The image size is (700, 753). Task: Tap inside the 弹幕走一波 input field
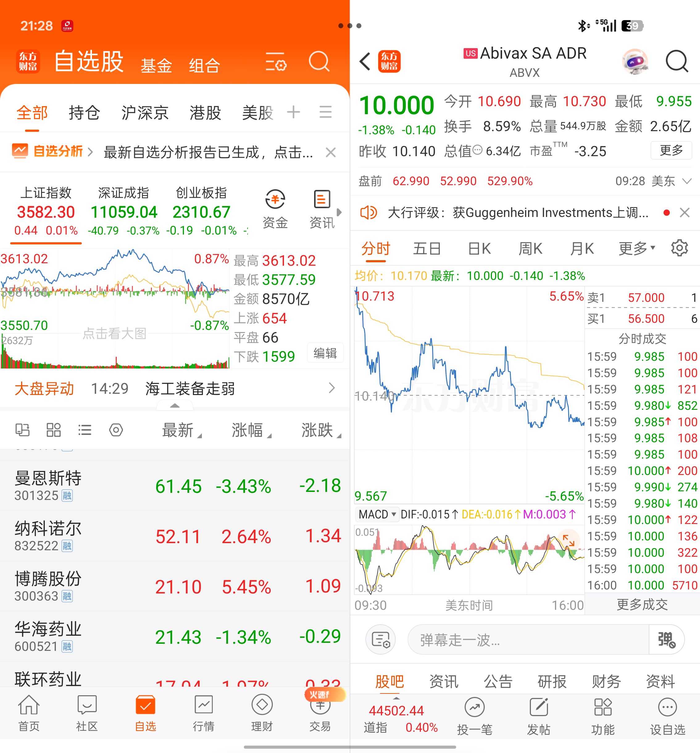point(528,639)
